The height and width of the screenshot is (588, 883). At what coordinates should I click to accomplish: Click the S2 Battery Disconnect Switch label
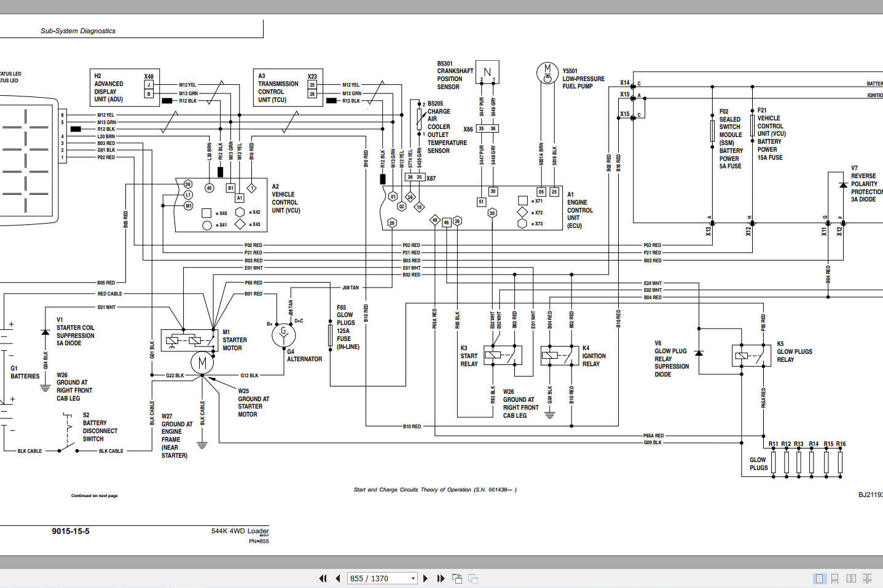coord(100,427)
